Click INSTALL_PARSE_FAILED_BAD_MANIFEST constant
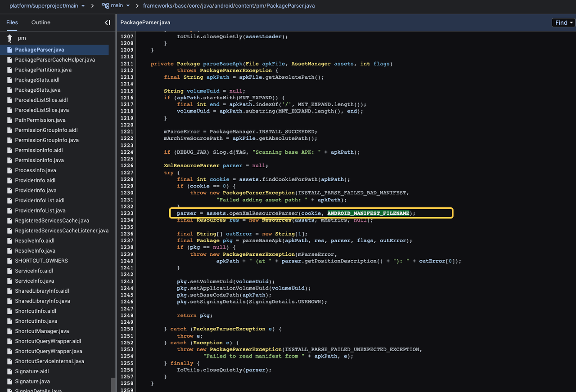The image size is (576, 392). [352, 193]
